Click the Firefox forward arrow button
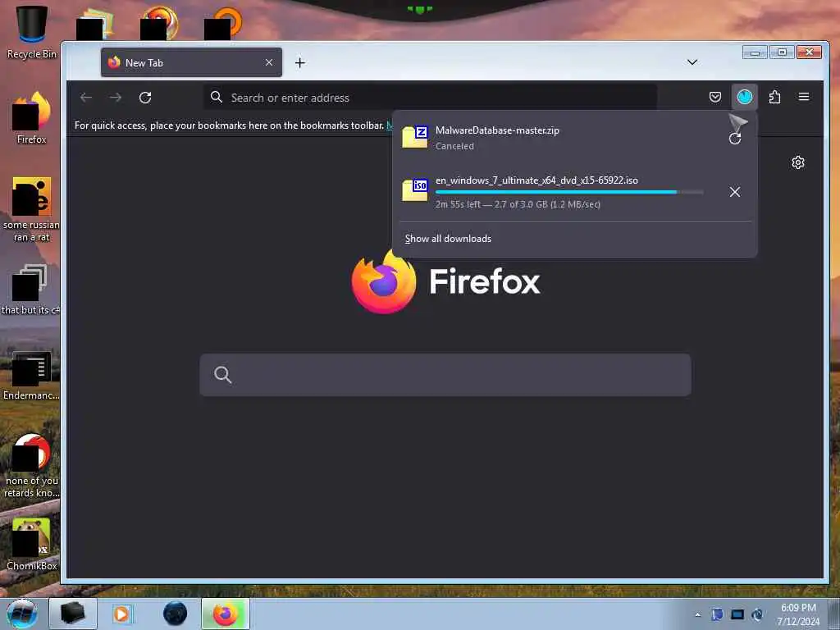This screenshot has width=840, height=630. 116,98
